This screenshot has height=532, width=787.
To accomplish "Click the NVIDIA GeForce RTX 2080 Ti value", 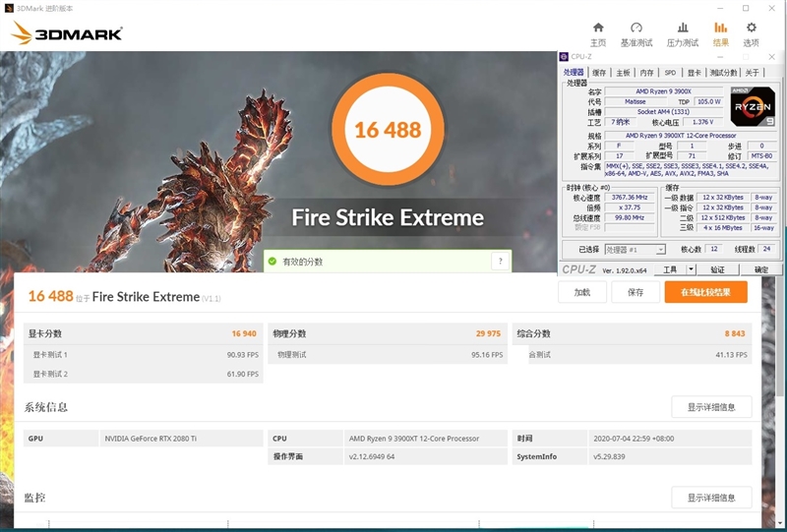I will 181,439.
